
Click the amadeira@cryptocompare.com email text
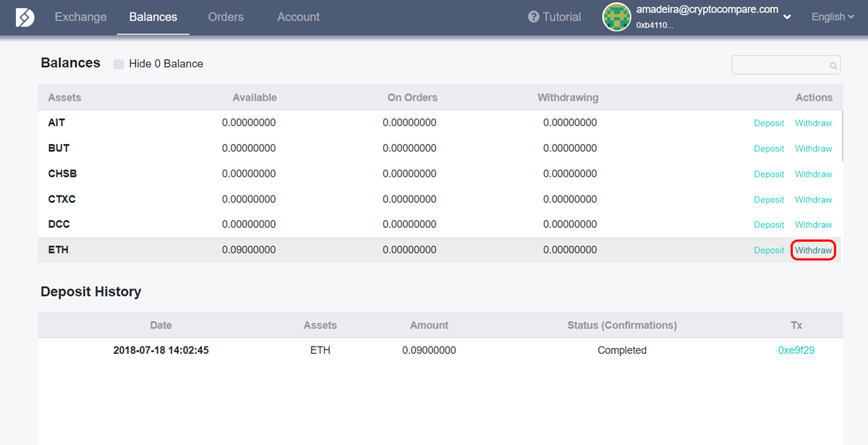click(x=707, y=9)
